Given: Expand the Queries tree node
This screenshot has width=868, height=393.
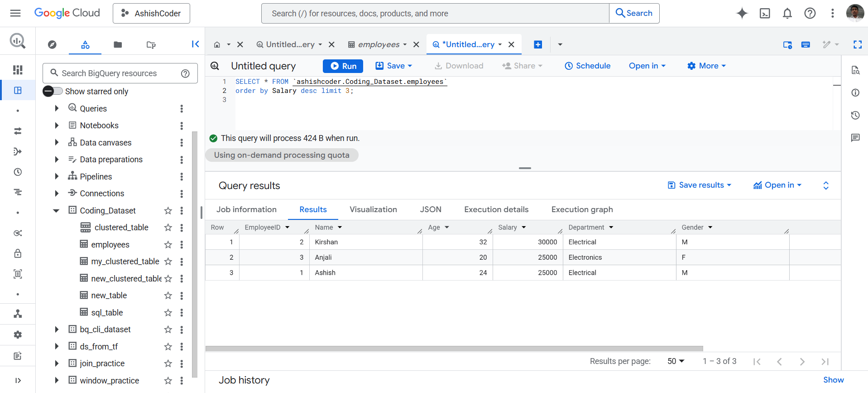Looking at the screenshot, I should tap(57, 108).
